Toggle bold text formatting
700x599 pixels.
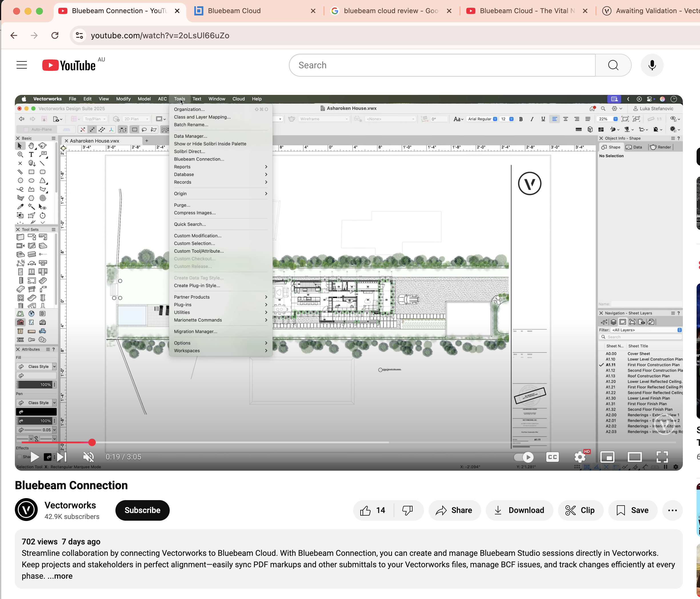click(521, 119)
